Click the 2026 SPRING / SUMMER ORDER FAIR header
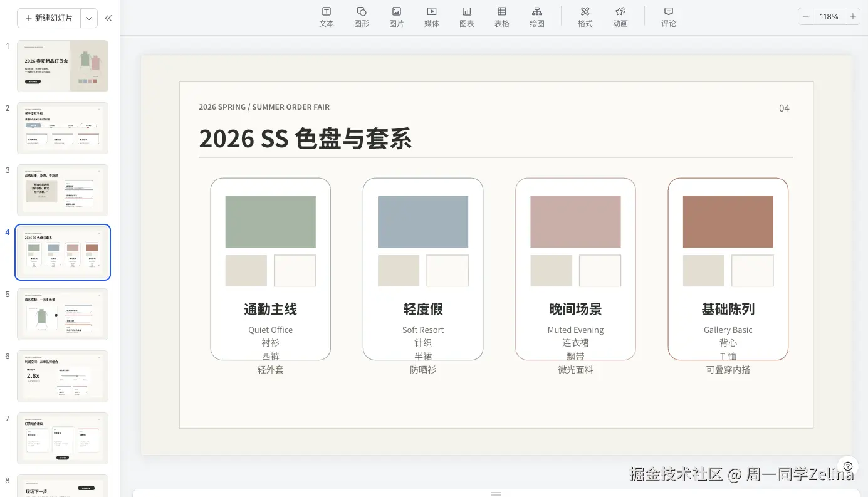The image size is (868, 497). pyautogui.click(x=264, y=107)
